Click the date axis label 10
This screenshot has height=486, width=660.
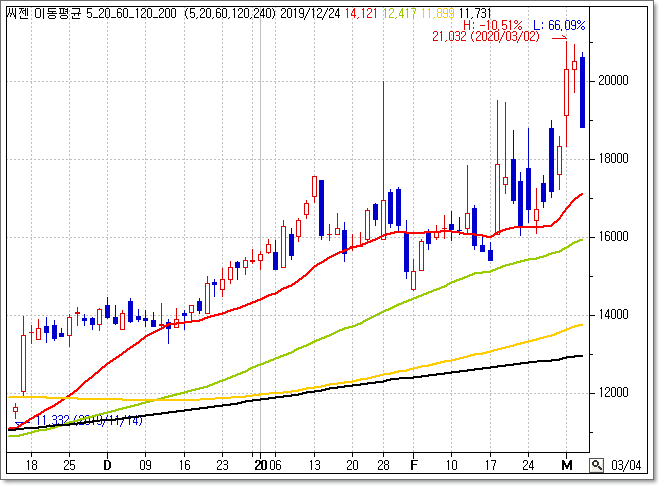pyautogui.click(x=451, y=465)
